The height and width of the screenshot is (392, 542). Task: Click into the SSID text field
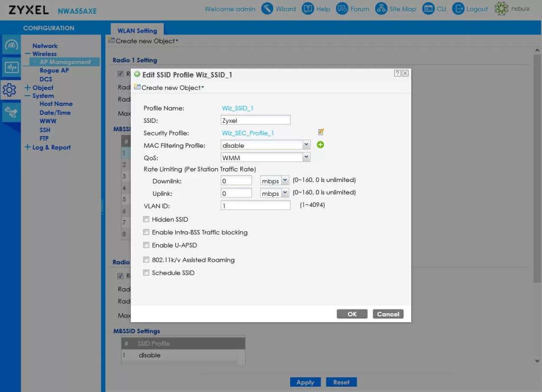[x=255, y=120]
